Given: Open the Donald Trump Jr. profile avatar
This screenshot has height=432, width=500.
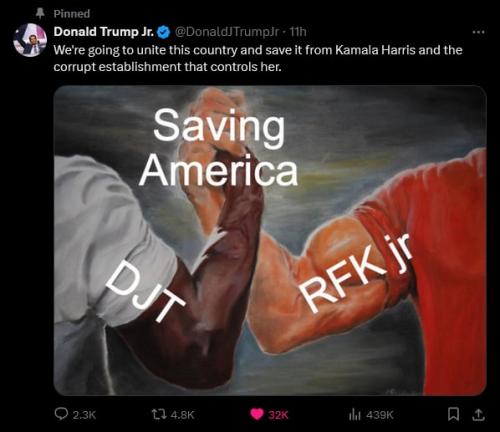Looking at the screenshot, I should [30, 40].
